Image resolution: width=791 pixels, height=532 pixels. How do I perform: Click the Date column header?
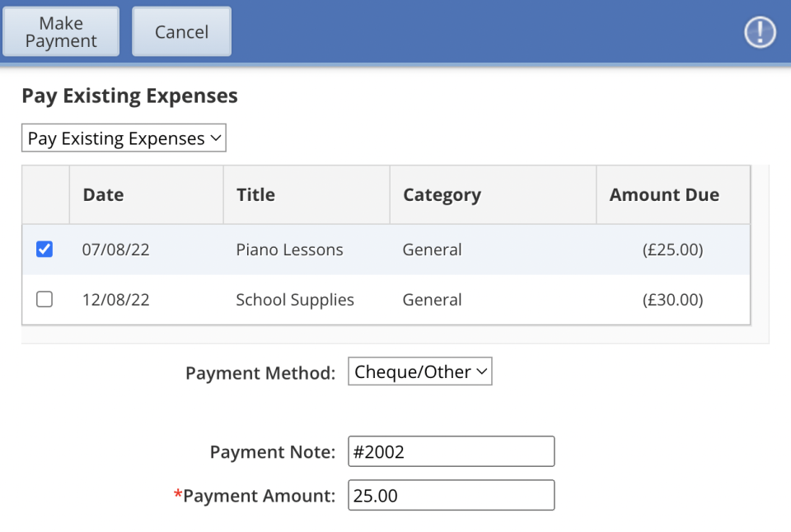(102, 194)
